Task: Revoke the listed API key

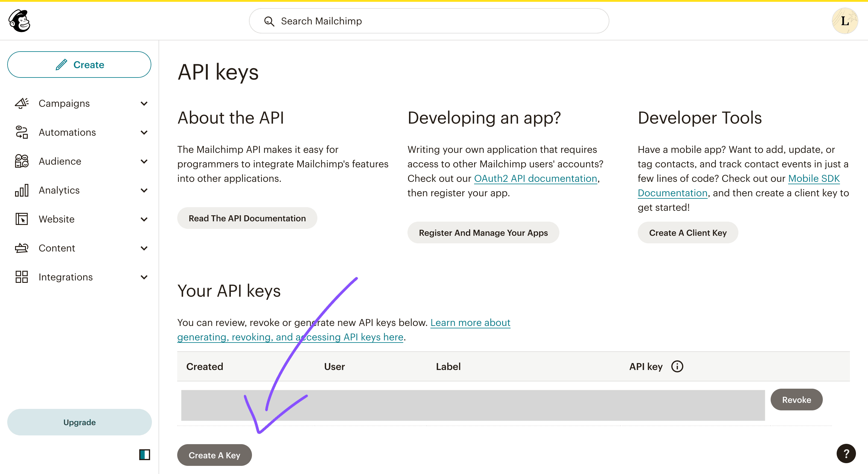Action: 796,400
